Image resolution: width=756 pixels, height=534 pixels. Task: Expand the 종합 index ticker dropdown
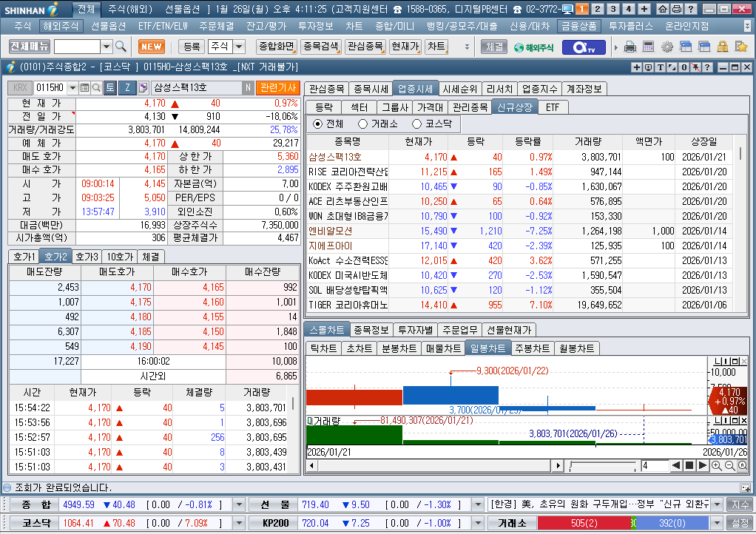click(239, 504)
